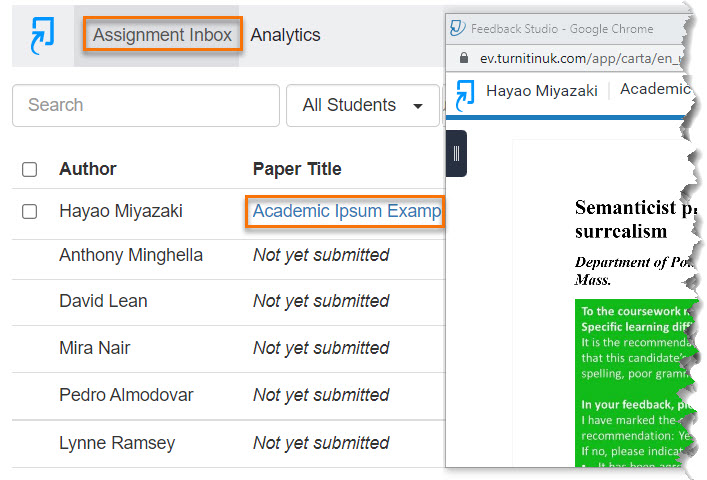The width and height of the screenshot is (707, 480).
Task: Switch to the Assignment Inbox tab
Action: pyautogui.click(x=162, y=35)
